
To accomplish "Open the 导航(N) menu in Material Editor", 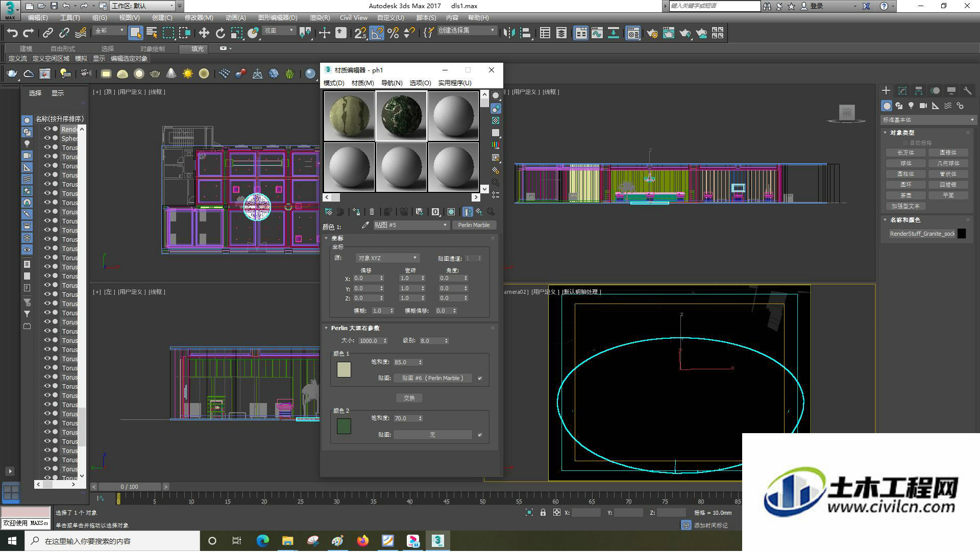I will [391, 83].
